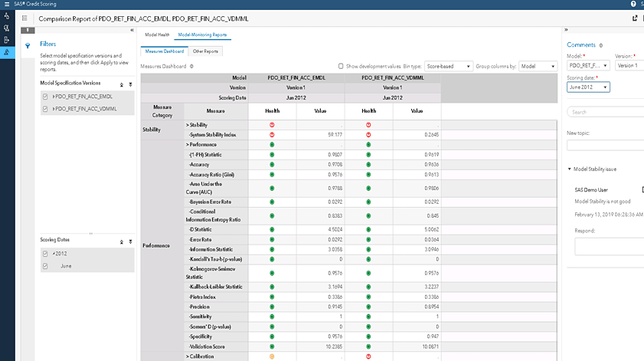Click the second sidebar navigation icon
Viewport: 644px width, 361px height.
tap(7, 28)
